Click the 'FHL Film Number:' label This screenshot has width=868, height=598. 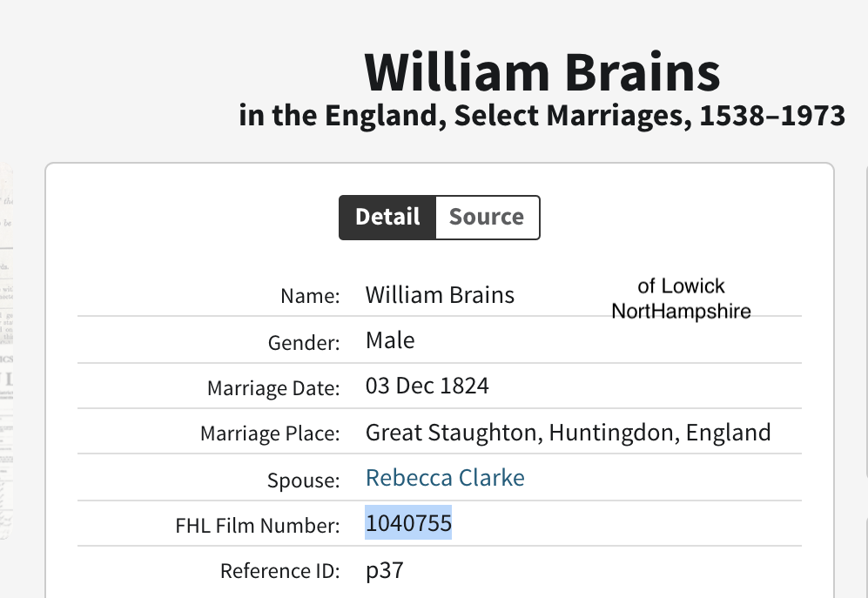(258, 526)
